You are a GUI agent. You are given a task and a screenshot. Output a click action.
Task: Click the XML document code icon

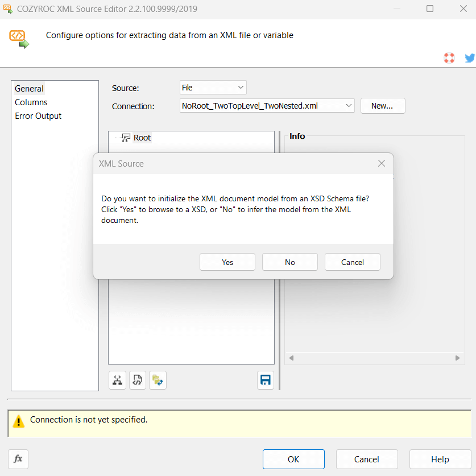click(x=137, y=380)
